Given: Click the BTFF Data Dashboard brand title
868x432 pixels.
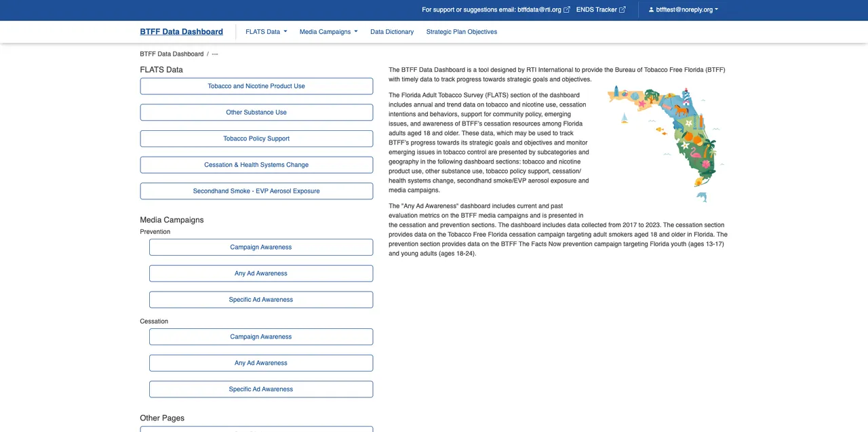Looking at the screenshot, I should pyautogui.click(x=181, y=32).
